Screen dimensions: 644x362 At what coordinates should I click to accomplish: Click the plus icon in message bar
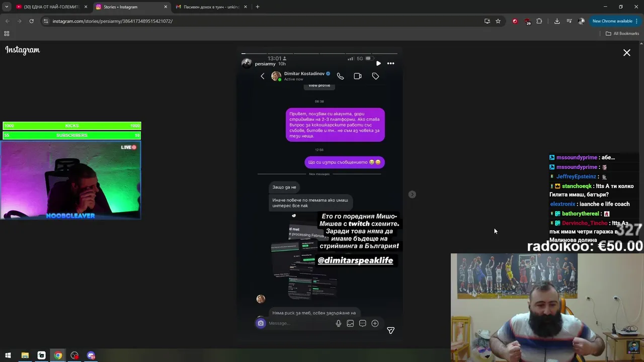375,323
